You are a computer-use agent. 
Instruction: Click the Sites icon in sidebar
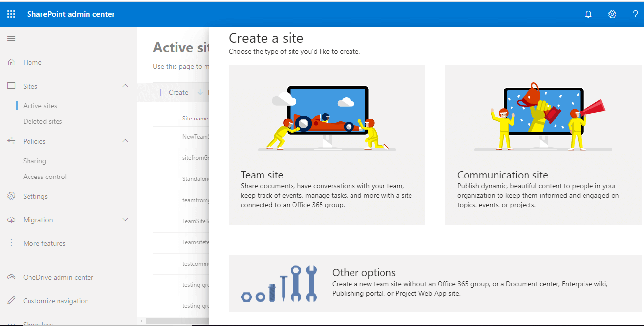(11, 86)
